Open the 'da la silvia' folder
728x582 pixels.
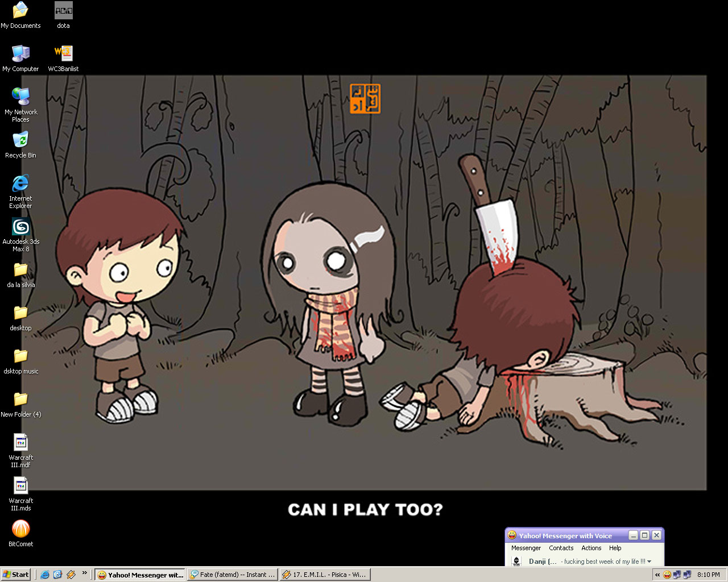20,275
